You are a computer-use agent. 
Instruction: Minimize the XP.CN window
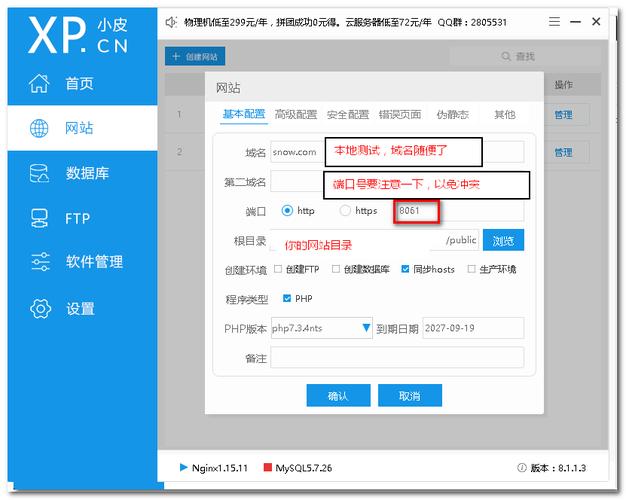tap(575, 22)
